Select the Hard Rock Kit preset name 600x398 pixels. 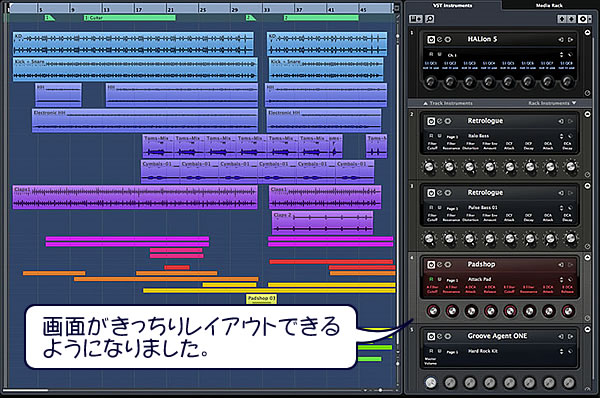tap(483, 351)
